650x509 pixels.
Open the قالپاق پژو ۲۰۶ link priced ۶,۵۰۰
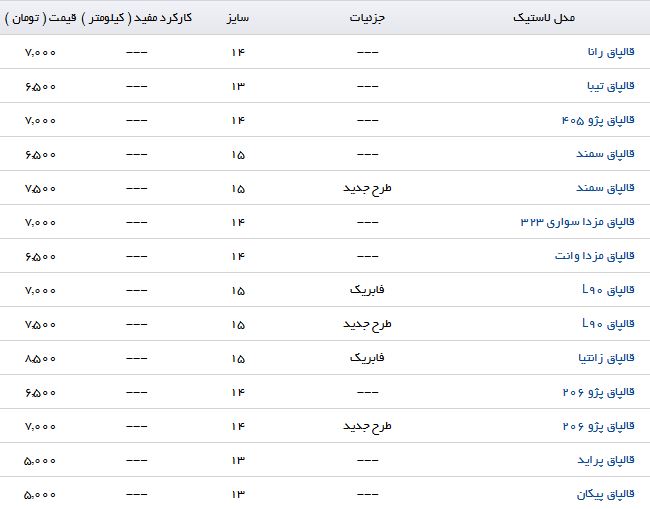[599, 392]
